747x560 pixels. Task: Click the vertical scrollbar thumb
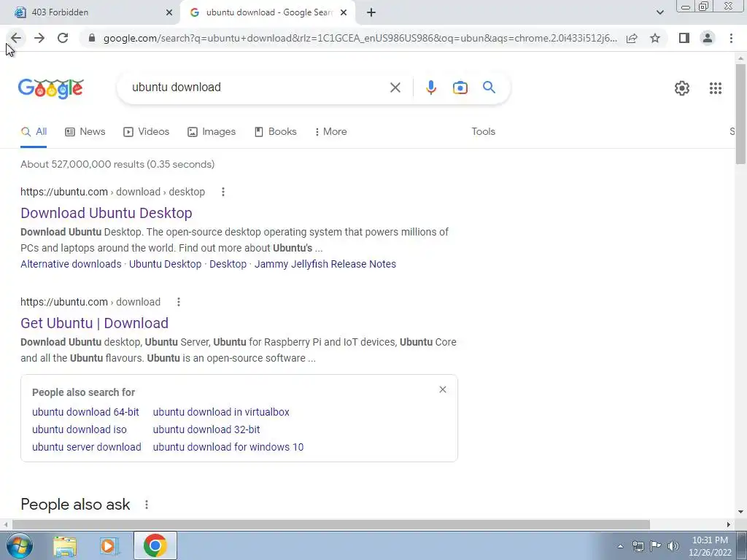click(740, 113)
